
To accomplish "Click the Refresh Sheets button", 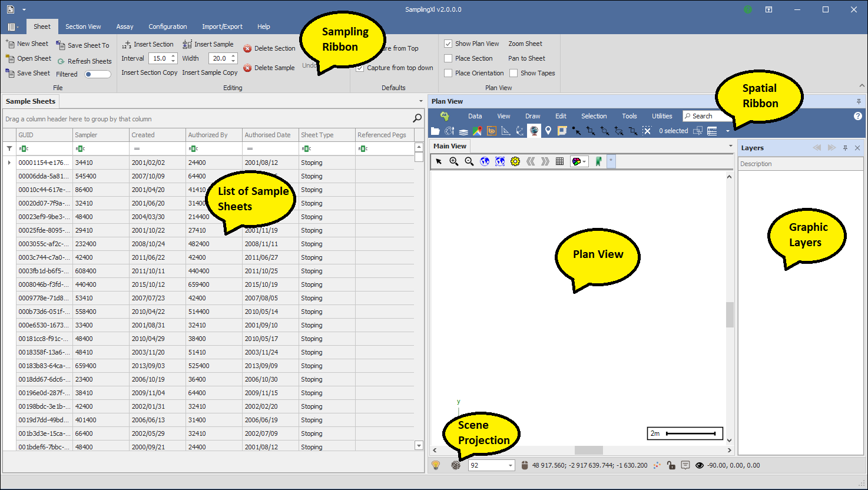I will coord(84,61).
